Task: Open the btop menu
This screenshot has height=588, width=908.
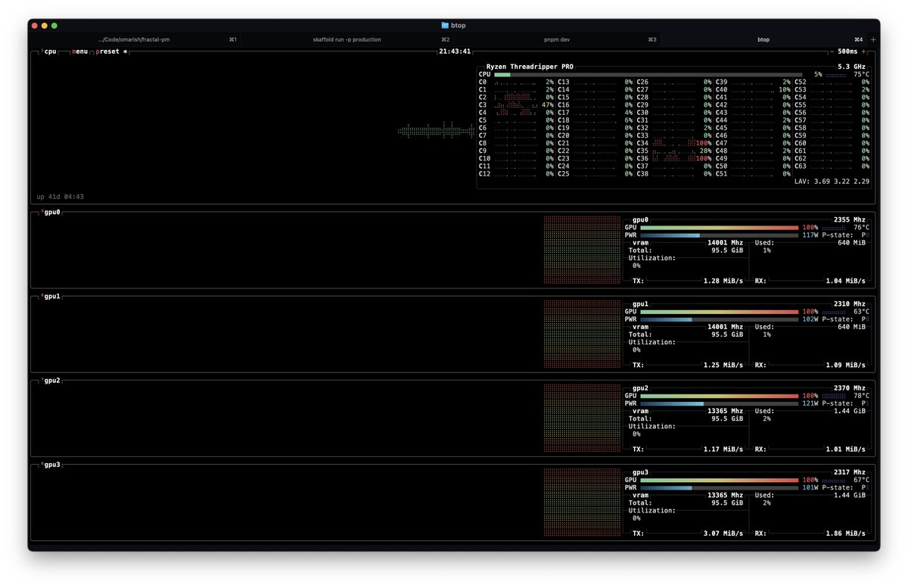Action: pyautogui.click(x=79, y=51)
